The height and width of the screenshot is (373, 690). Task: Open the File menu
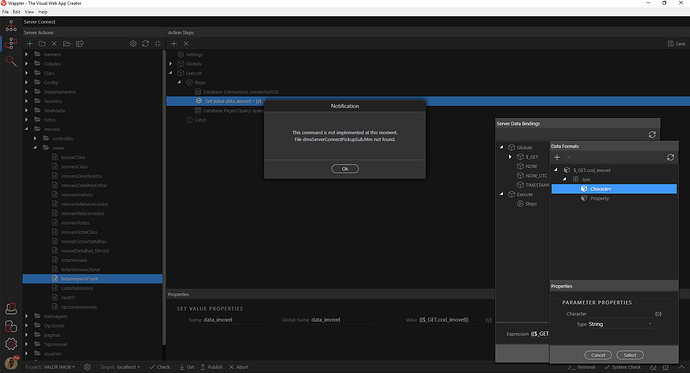(5, 12)
